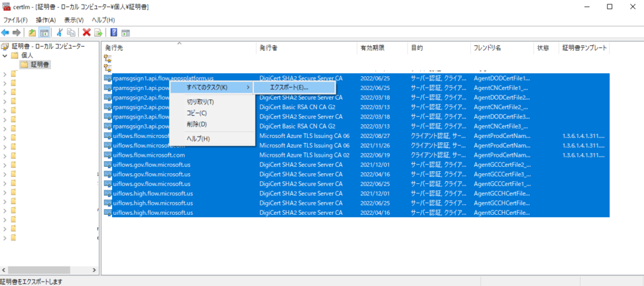
Task: Sort by the 証明書テンプレート column header
Action: [584, 48]
